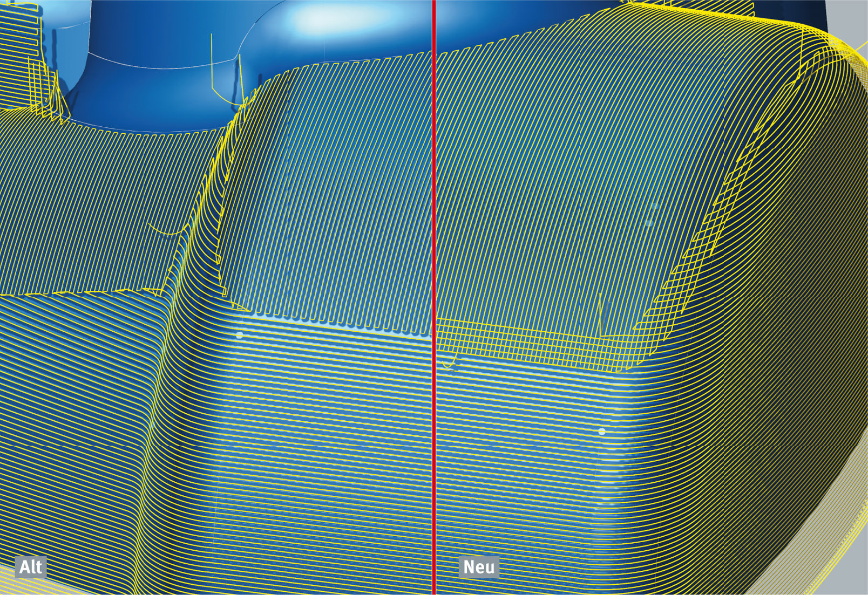
Task: Click the "Alt" label
Action: point(31,567)
